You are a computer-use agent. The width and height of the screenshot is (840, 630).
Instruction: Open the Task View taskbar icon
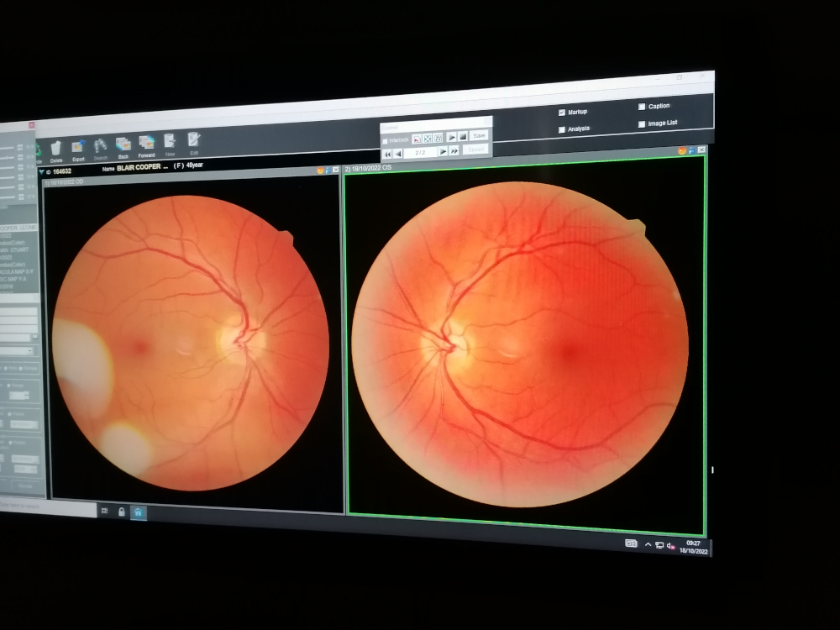[x=104, y=511]
